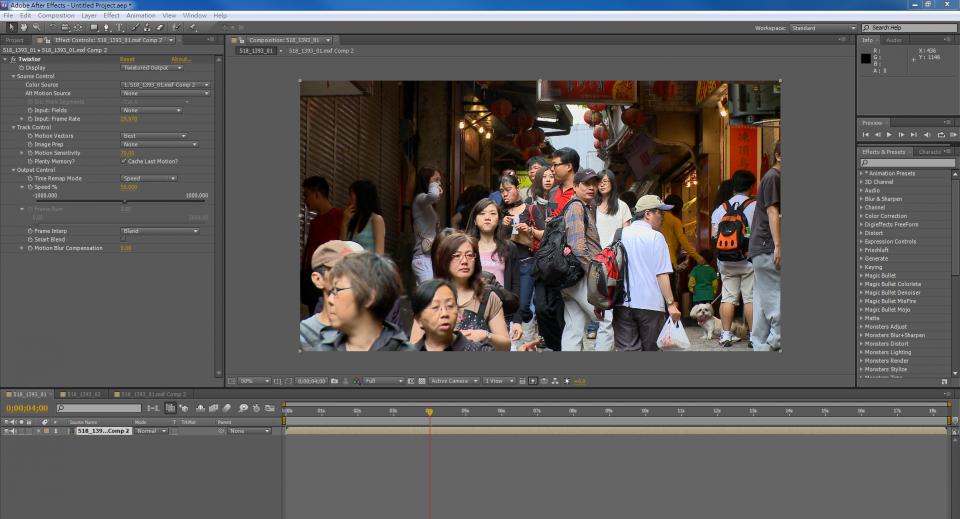Click the Twixtor effect fx icon
The image size is (960, 519).
point(11,59)
